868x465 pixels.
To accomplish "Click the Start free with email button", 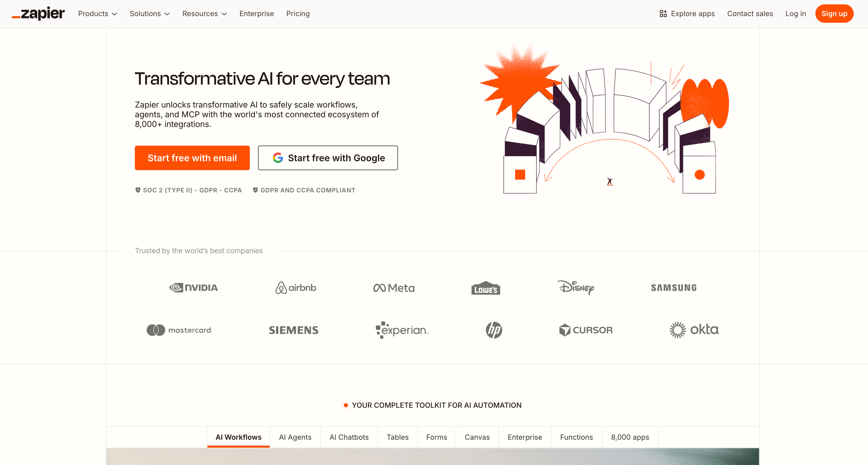I will 192,158.
